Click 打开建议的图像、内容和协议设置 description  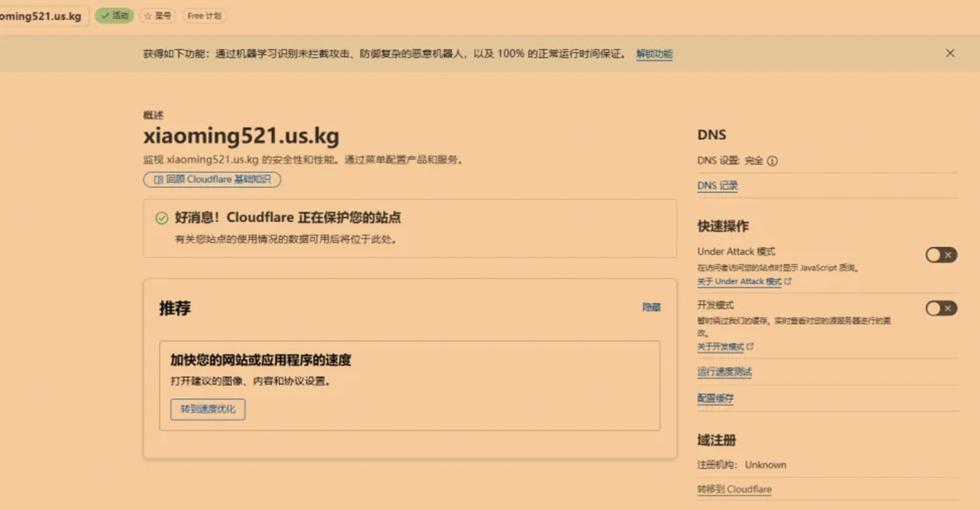251,381
